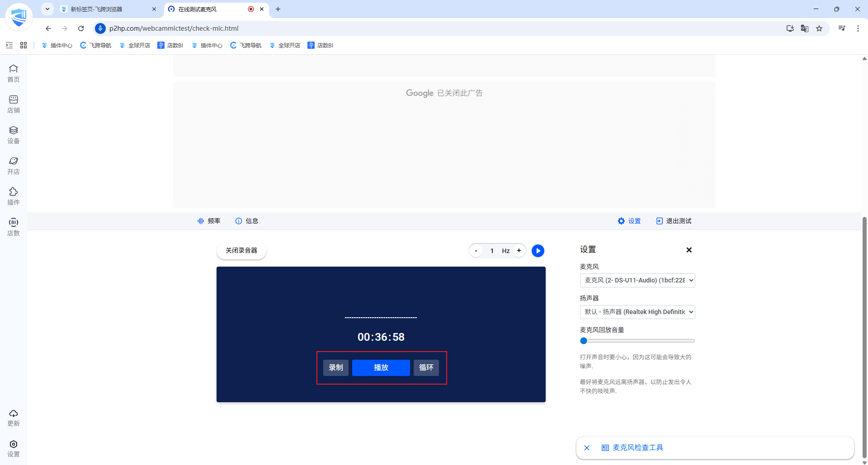The image size is (868, 465).
Task: Click the 更新 cloud update icon
Action: tap(14, 418)
